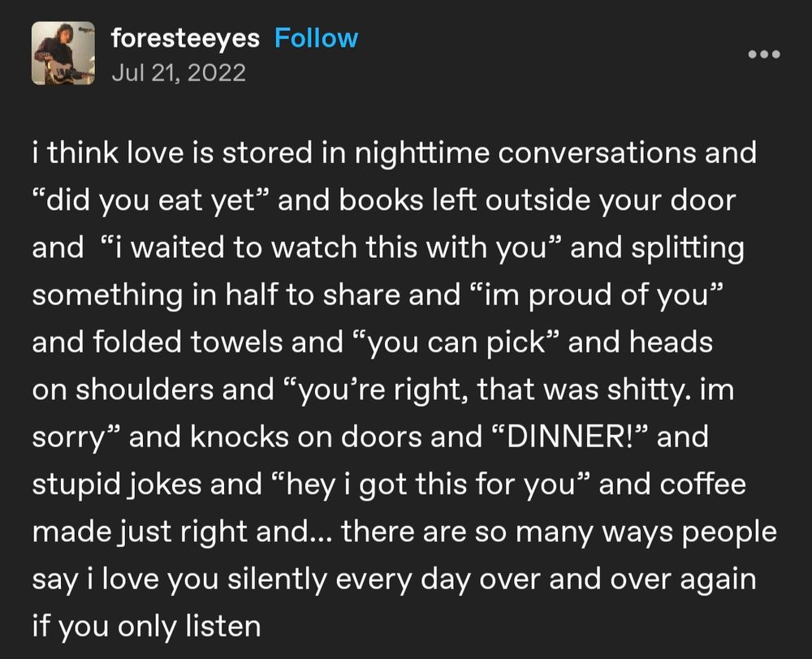The width and height of the screenshot is (812, 659).
Task: Click the phrase "if you only listen"
Action: (146, 627)
